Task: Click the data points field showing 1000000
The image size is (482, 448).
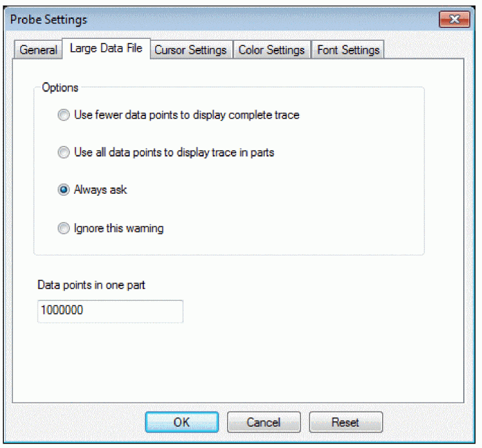Action: tap(110, 311)
